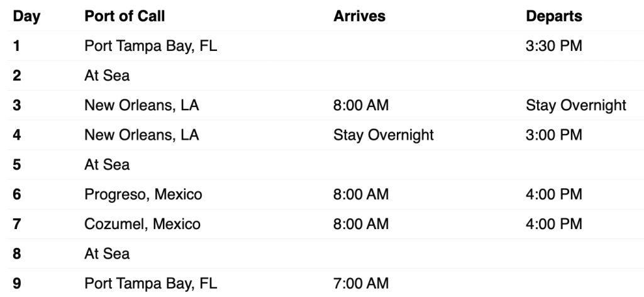Click New Orleans, LA in the Day 3 row
644x297 pixels.
tap(142, 105)
